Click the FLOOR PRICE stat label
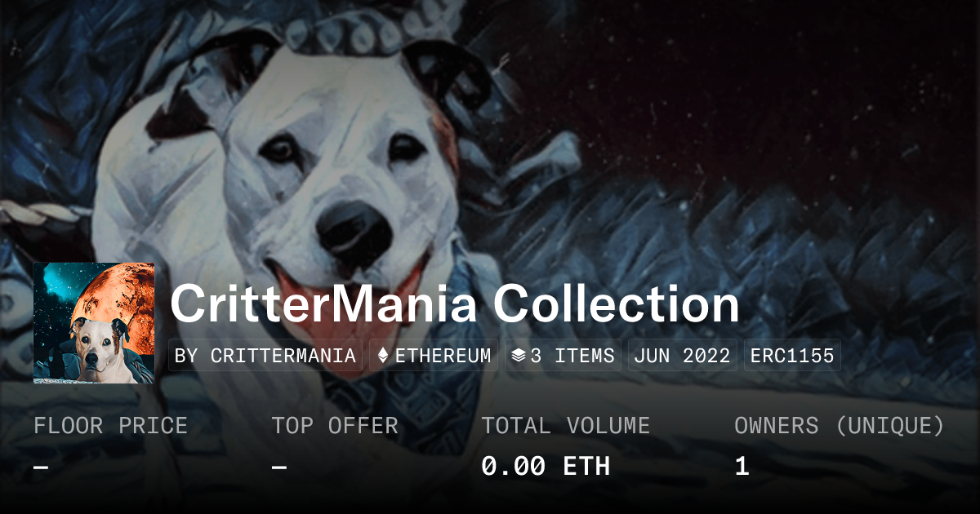Image resolution: width=980 pixels, height=514 pixels. (x=110, y=426)
